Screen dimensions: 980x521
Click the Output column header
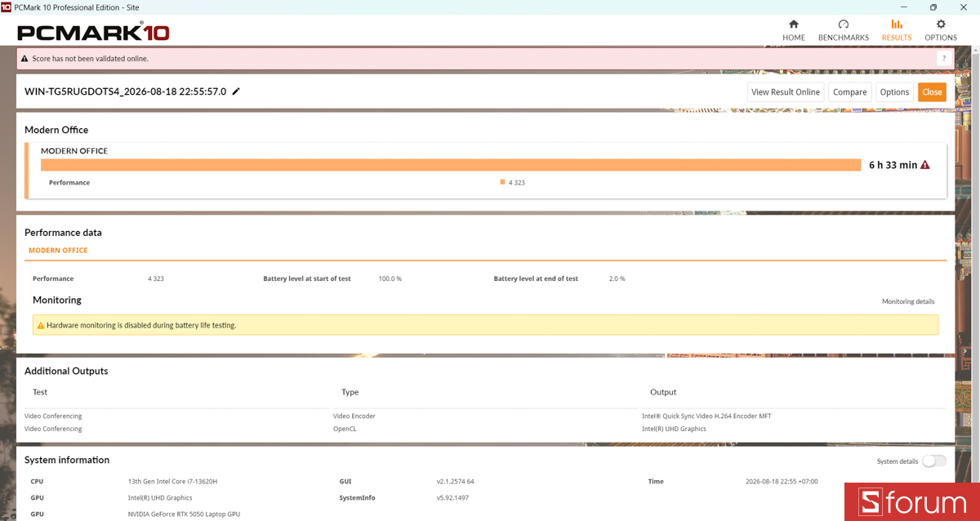tap(663, 392)
